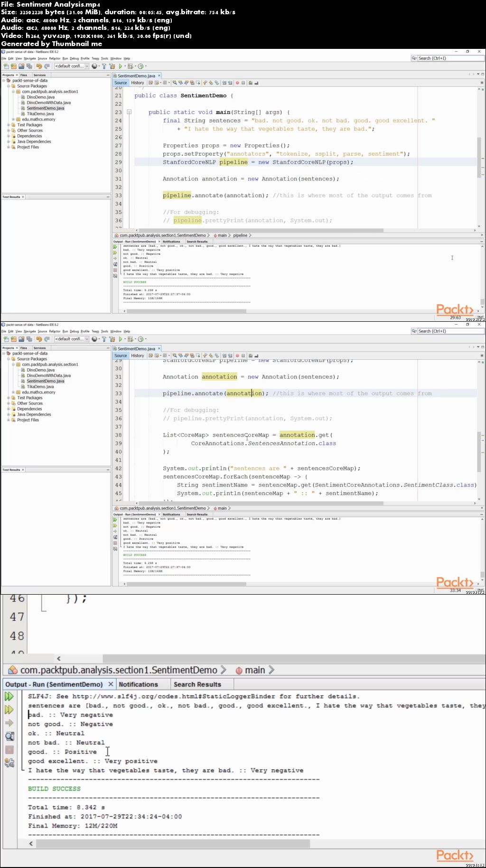
Task: Expand edu.mathcs.emory package in top Projects tree
Action: coord(13,119)
